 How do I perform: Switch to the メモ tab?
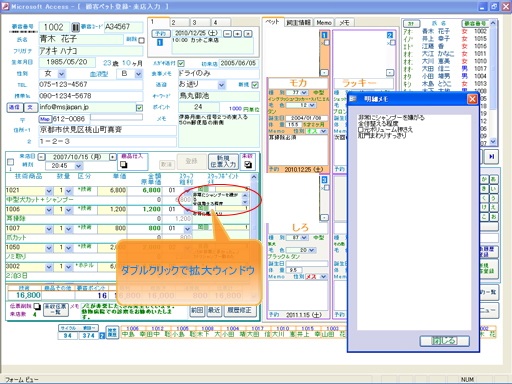pos(344,23)
